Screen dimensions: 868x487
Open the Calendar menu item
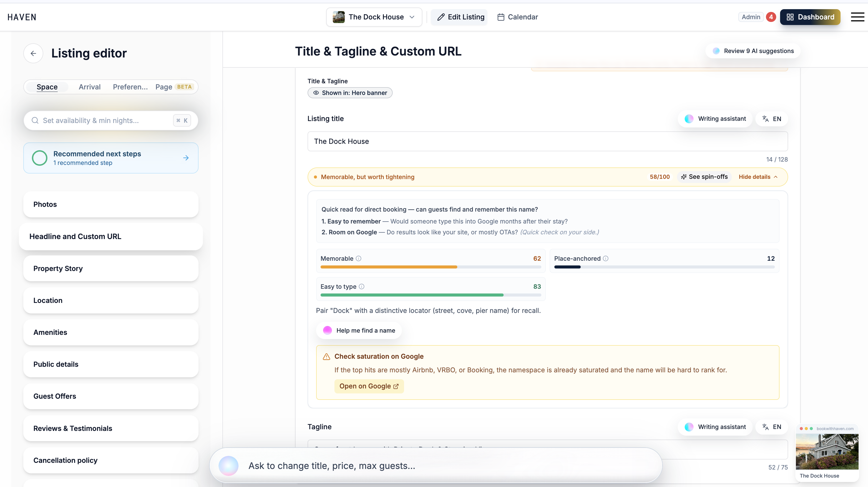pyautogui.click(x=517, y=17)
